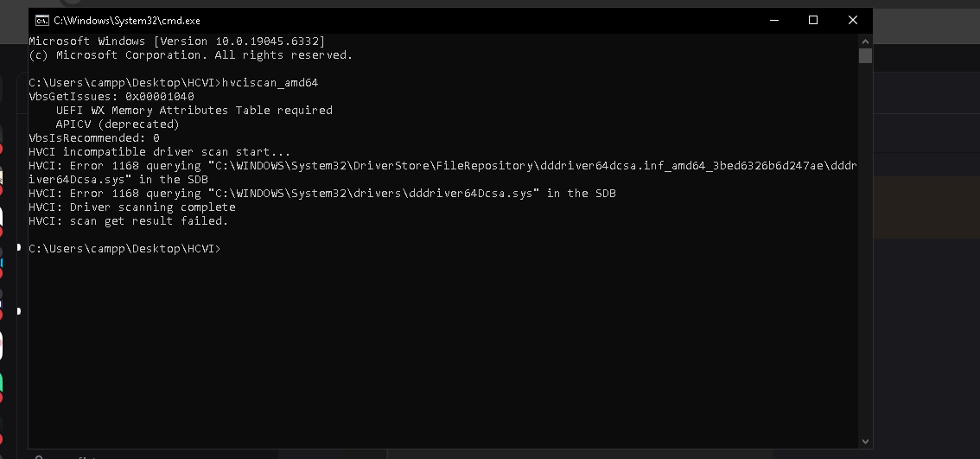
Task: Click the scrollbar down arrow
Action: (865, 441)
